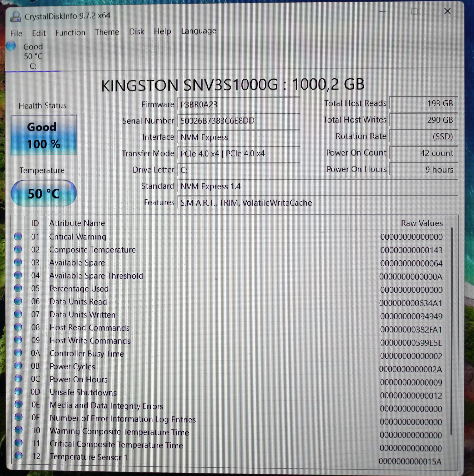474x476 pixels.
Task: Open the Theme menu
Action: 107,32
